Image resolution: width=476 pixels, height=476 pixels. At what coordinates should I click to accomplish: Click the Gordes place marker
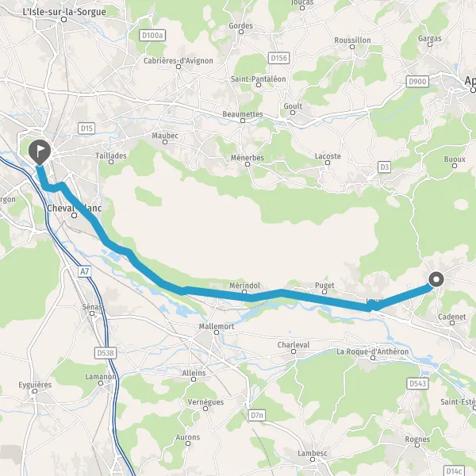point(241,32)
